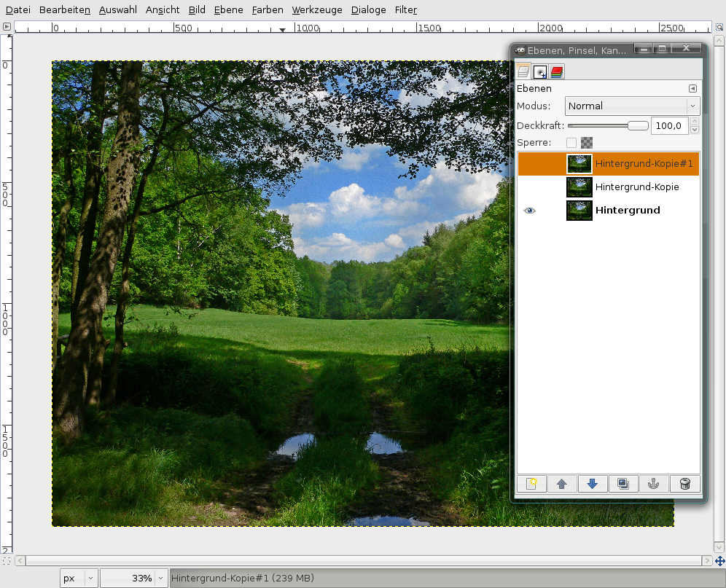
Task: Open the Modus dropdown set to Normal
Action: [x=632, y=106]
